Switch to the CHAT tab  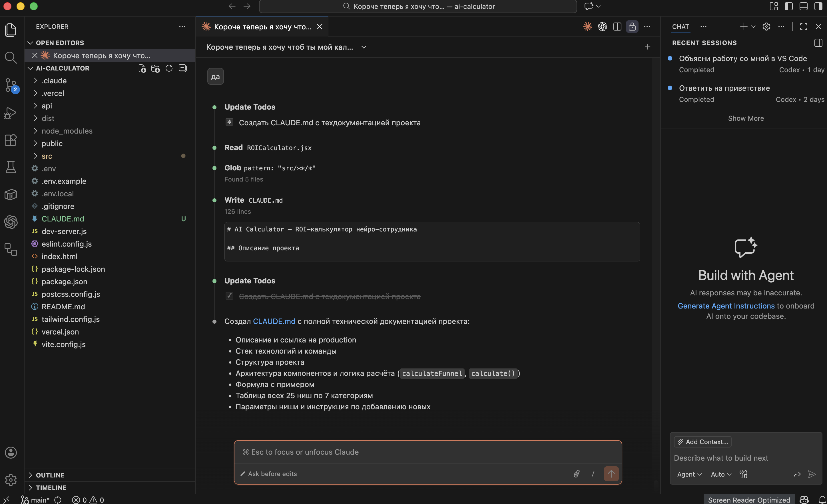pyautogui.click(x=681, y=27)
